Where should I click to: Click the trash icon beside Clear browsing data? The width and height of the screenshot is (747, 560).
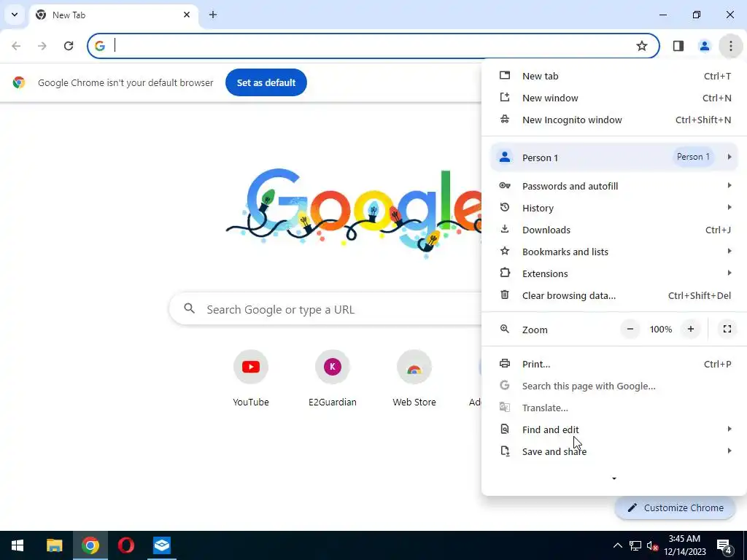[505, 295]
